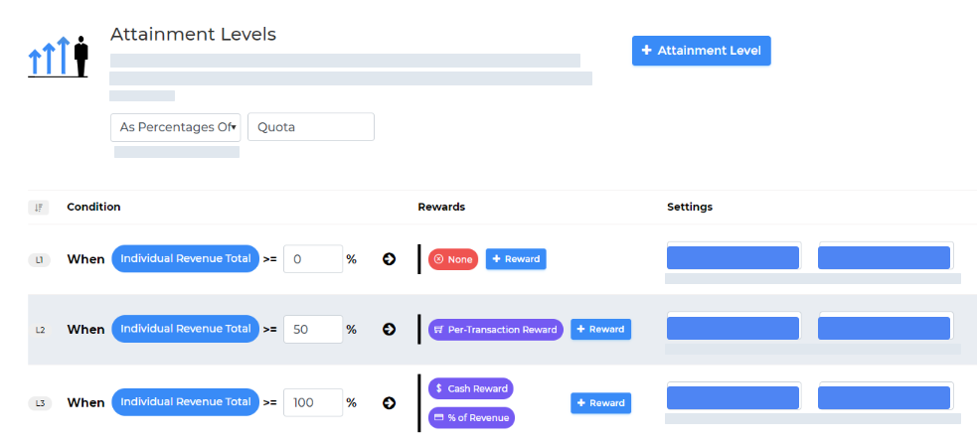Open the As Percentages Of dropdown
This screenshot has width=980, height=443.
[175, 127]
